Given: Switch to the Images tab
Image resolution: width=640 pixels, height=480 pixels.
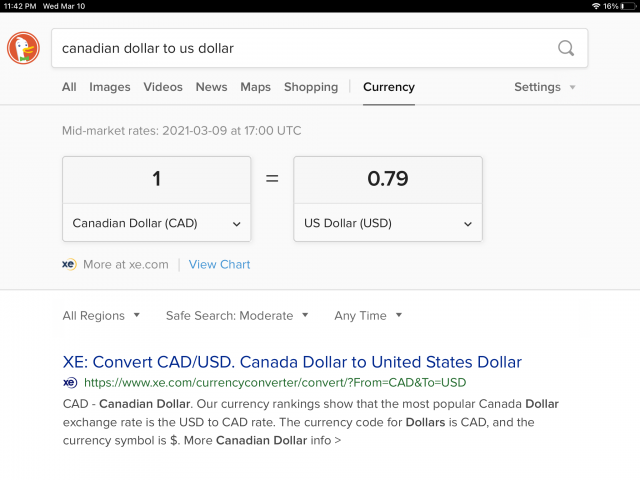Looking at the screenshot, I should [110, 87].
